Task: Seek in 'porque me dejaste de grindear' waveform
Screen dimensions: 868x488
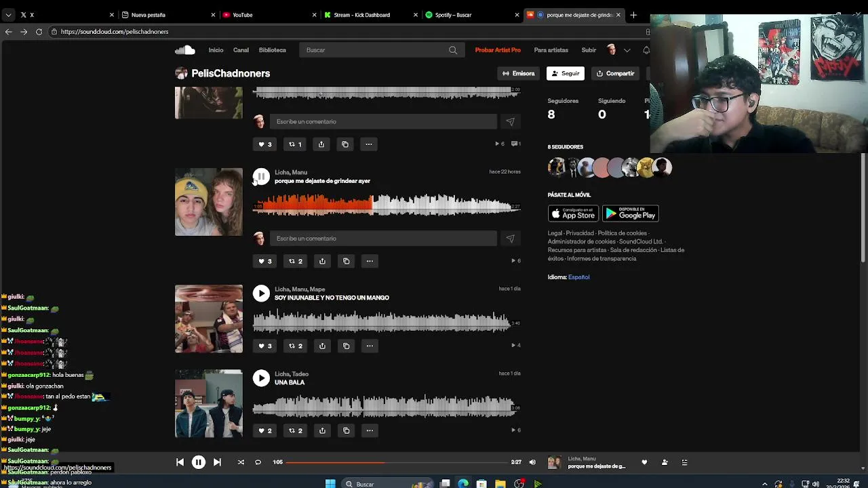Action: click(x=387, y=204)
